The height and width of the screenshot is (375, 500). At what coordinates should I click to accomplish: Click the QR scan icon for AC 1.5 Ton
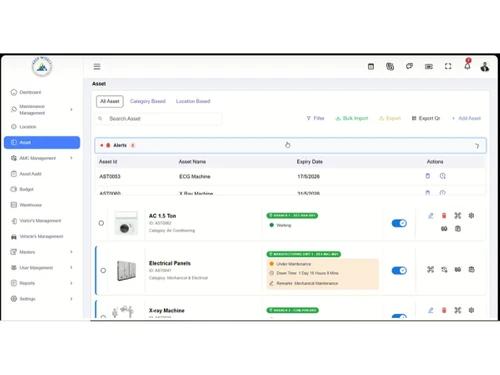[458, 216]
